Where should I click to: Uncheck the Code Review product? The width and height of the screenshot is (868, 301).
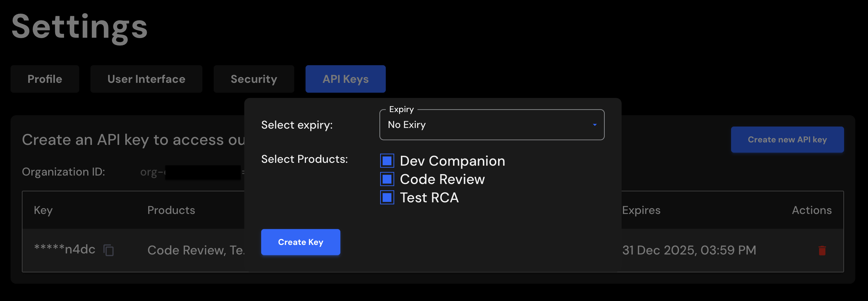point(387,179)
